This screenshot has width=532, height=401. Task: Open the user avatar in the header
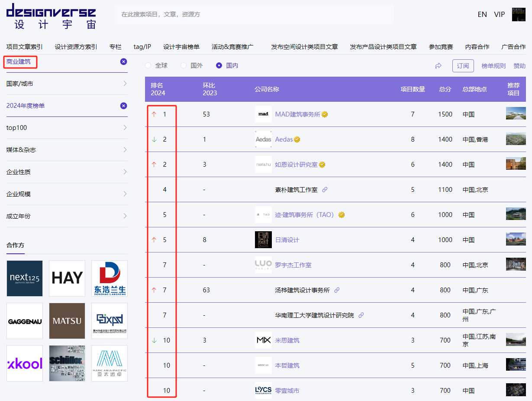(519, 14)
